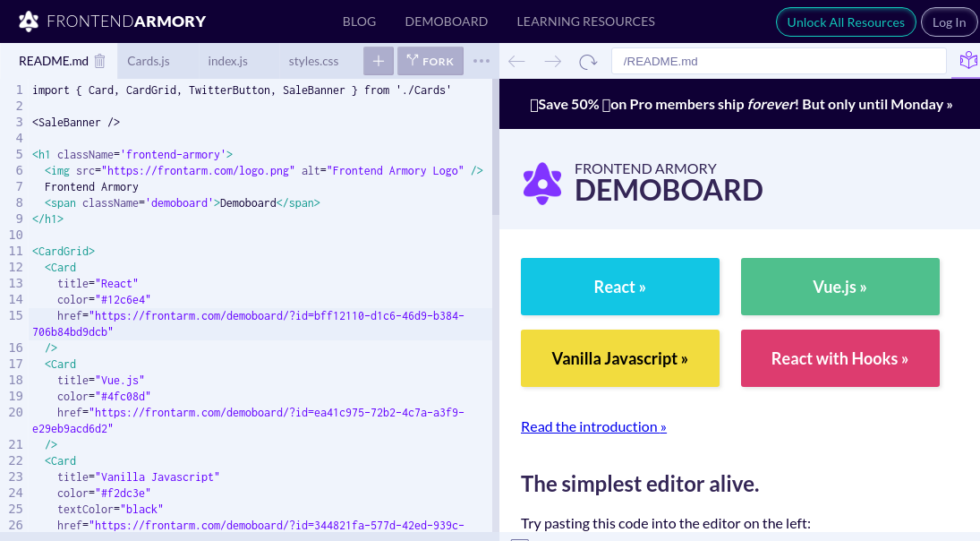Click the Log In button
The image size is (980, 541).
(x=949, y=21)
